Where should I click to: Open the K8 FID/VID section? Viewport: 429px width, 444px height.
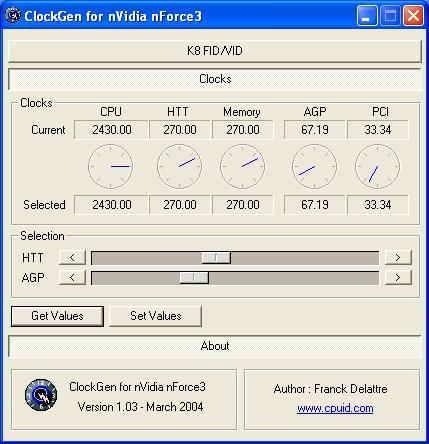point(215,51)
